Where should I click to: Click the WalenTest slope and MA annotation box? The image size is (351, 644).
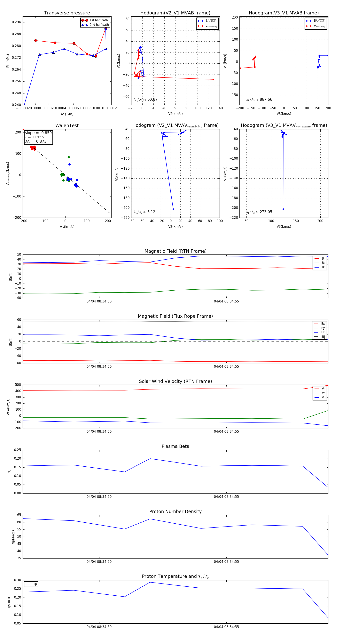pyautogui.click(x=38, y=137)
